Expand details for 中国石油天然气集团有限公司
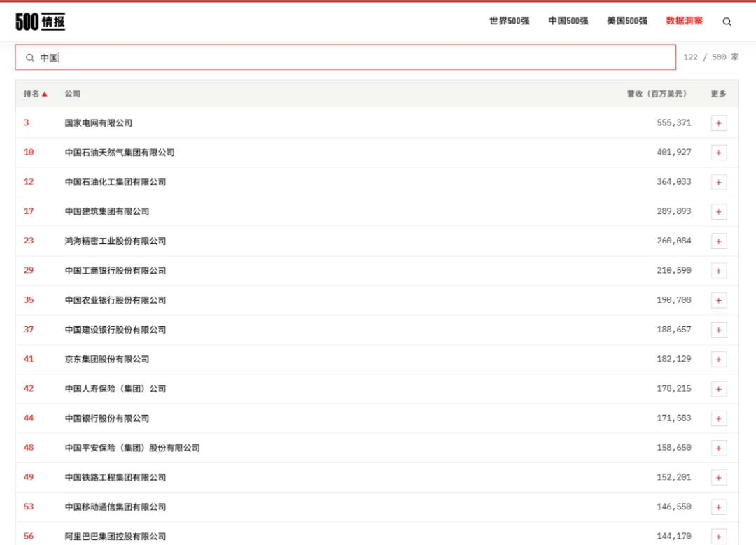The image size is (756, 545). click(x=719, y=153)
